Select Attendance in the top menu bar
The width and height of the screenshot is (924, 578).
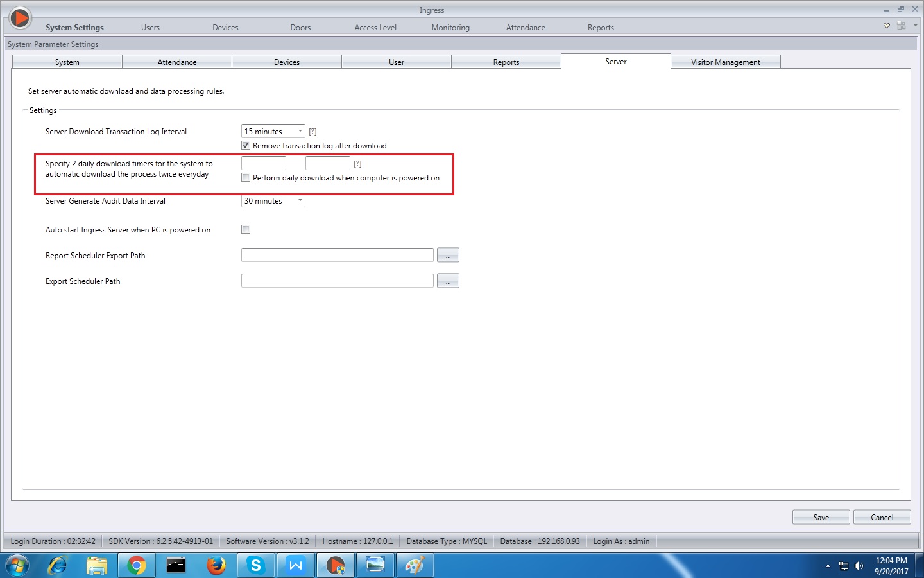526,28
